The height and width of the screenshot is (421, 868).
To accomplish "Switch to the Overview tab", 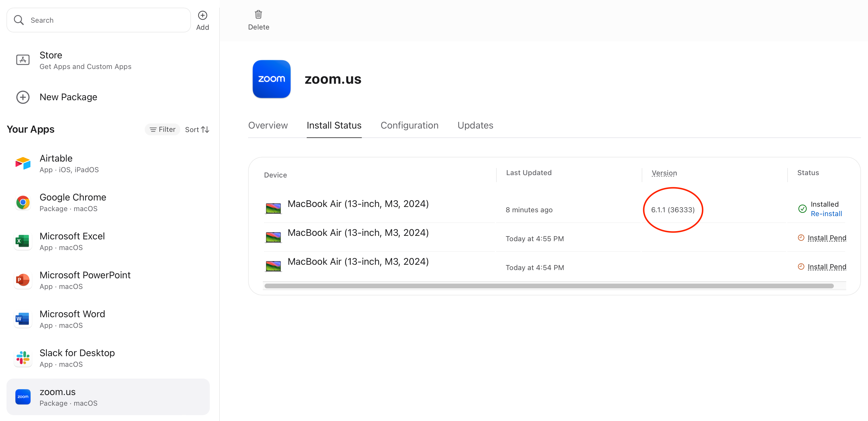I will [268, 125].
